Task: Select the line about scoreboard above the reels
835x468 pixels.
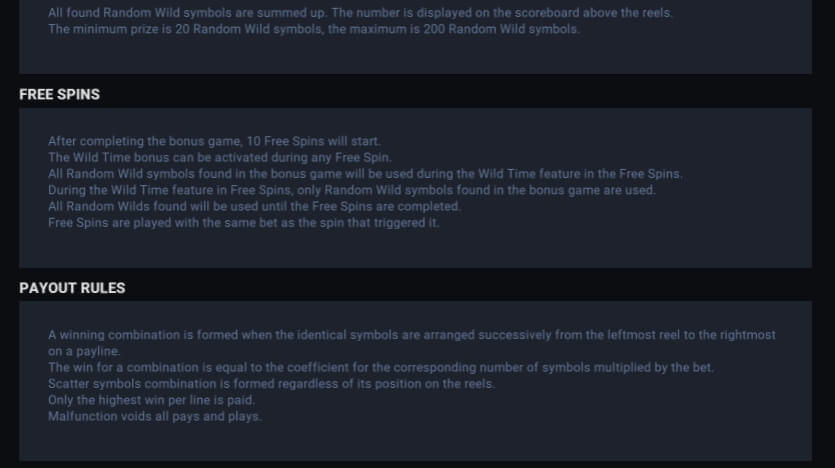Action: click(360, 13)
